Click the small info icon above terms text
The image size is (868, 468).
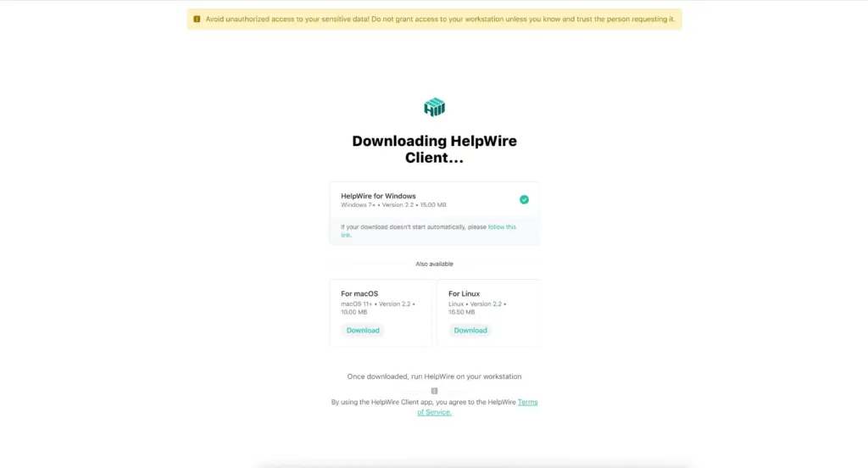pos(435,391)
